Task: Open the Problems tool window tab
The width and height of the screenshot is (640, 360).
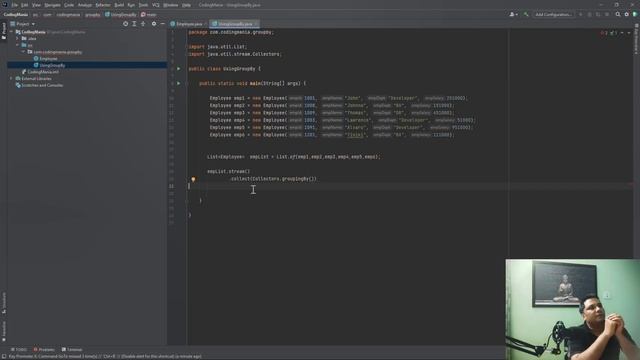Action: (44, 349)
